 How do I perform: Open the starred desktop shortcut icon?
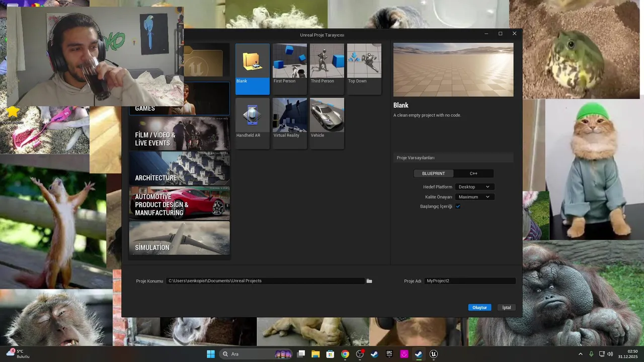pyautogui.click(x=13, y=116)
